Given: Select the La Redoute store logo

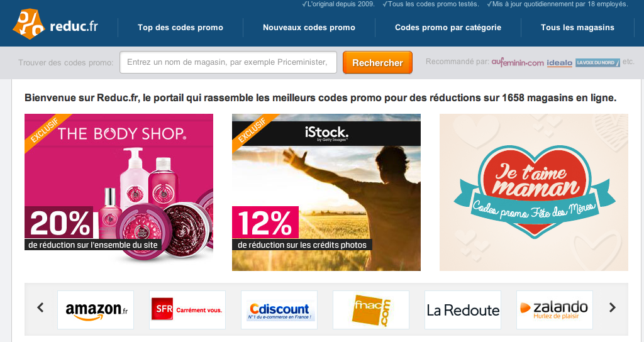Looking at the screenshot, I should tap(463, 310).
